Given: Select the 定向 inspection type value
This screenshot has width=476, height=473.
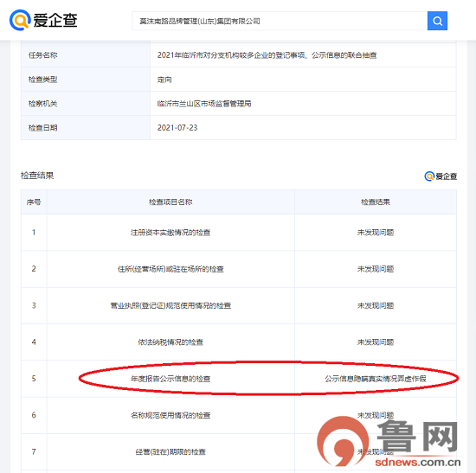Looking at the screenshot, I should coord(164,80).
